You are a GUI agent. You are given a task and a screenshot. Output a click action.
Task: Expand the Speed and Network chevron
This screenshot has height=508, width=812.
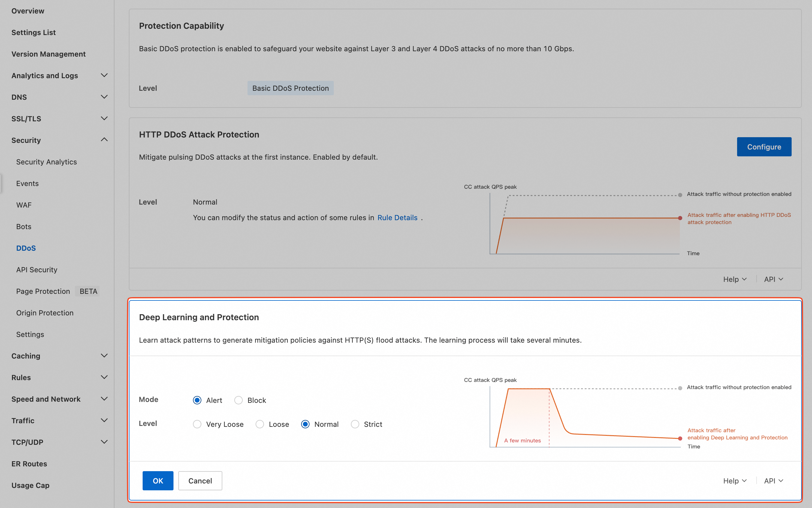pos(104,399)
